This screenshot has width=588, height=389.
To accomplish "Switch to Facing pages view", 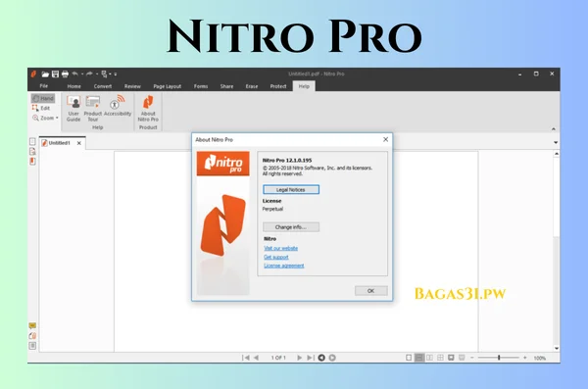I will (430, 358).
